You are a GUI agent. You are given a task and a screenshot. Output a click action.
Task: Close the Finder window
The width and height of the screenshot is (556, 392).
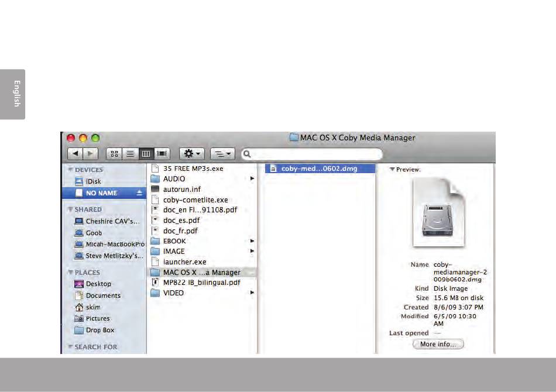pos(71,138)
